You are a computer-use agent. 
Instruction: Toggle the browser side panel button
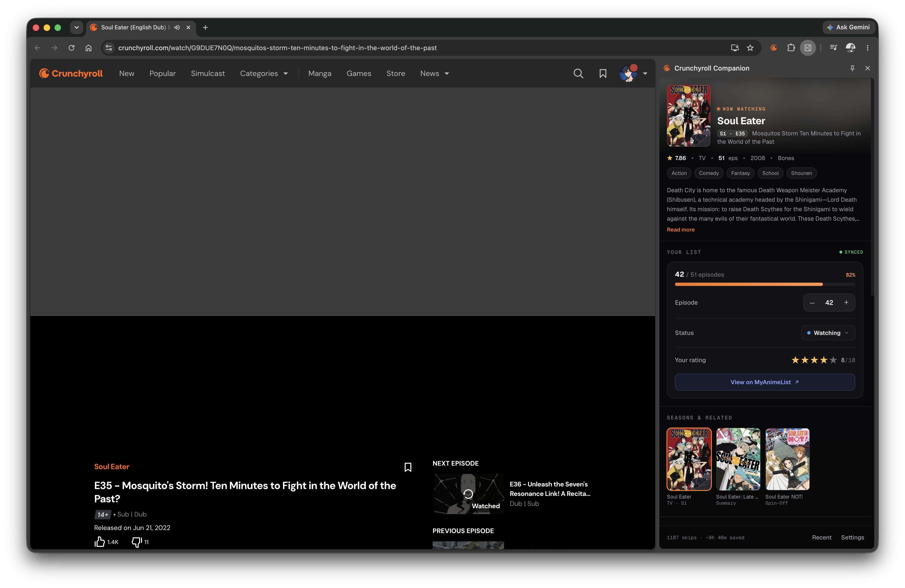coord(808,48)
